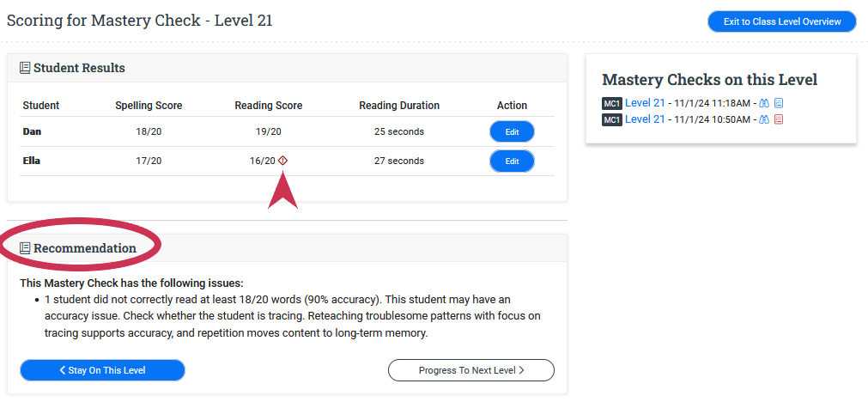868x408 pixels.
Task: Click the Reading Score column header
Action: pos(268,106)
